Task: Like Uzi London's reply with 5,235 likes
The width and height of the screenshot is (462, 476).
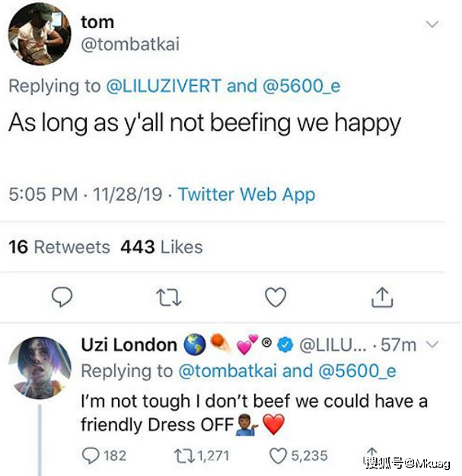Action: pos(280,455)
